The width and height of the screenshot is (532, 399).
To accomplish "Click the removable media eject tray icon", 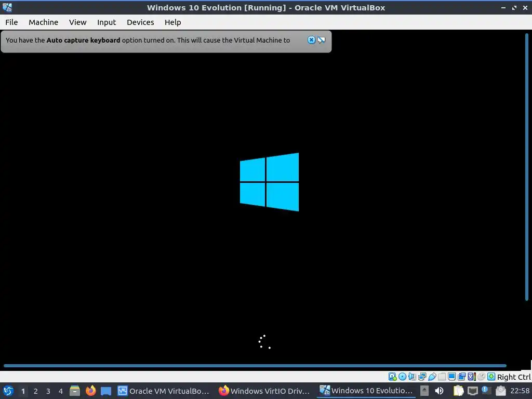I will 424,391.
